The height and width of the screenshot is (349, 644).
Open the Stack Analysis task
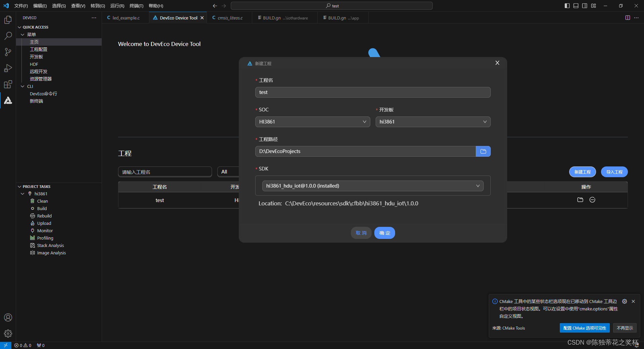pos(50,246)
